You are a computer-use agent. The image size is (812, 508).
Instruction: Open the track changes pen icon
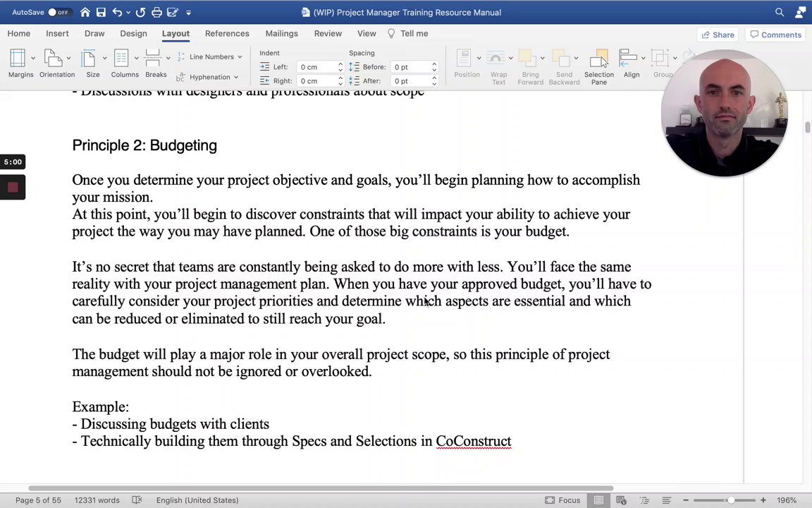click(x=173, y=12)
